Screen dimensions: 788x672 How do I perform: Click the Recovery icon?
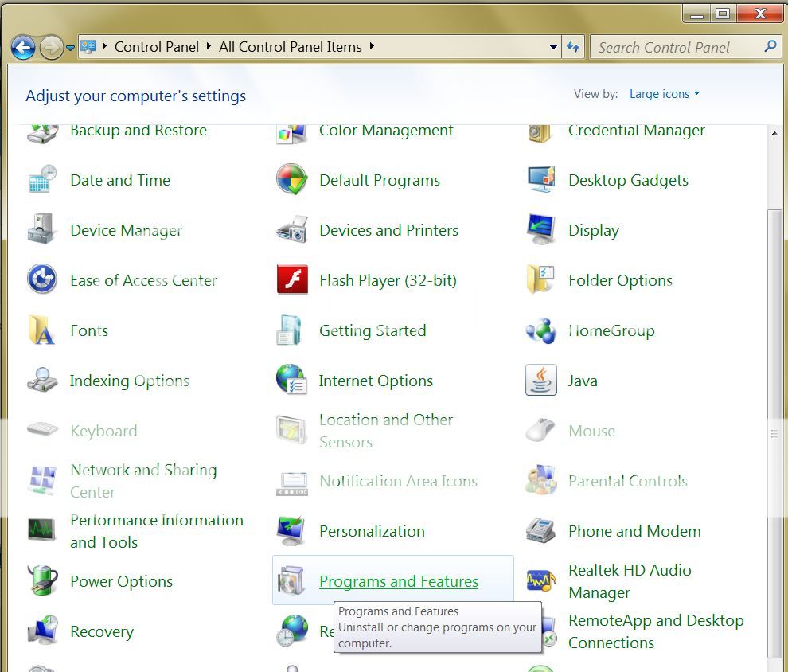[43, 631]
